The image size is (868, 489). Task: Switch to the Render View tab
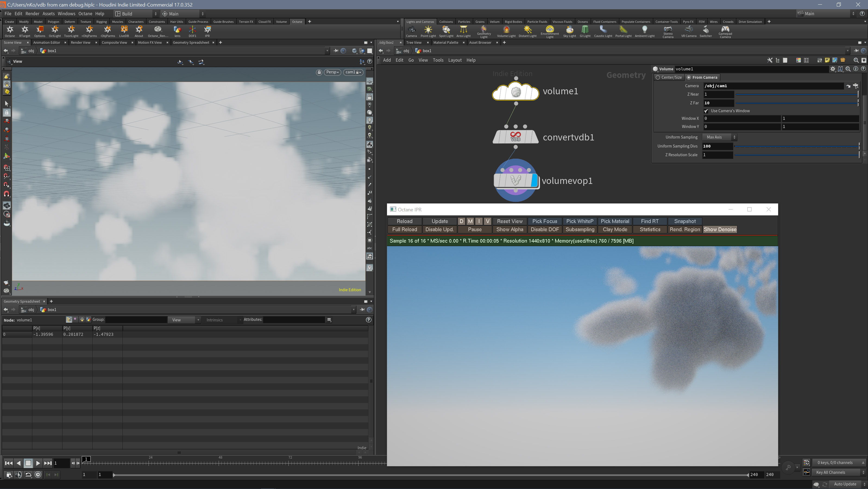[81, 42]
